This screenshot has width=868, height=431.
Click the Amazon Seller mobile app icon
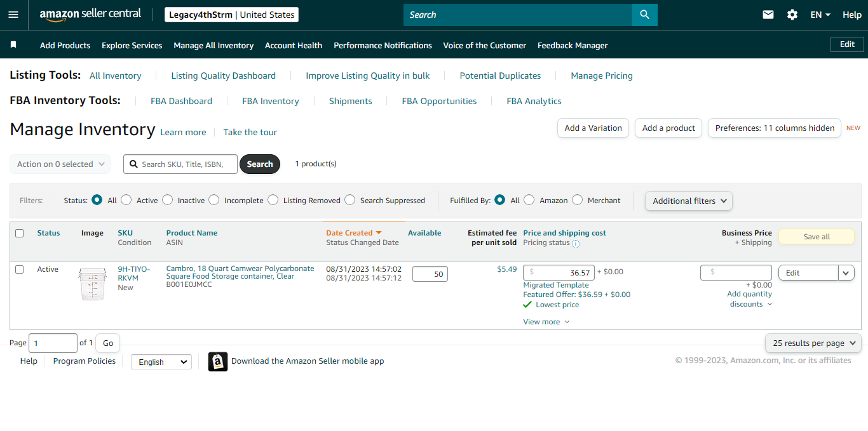click(x=218, y=361)
